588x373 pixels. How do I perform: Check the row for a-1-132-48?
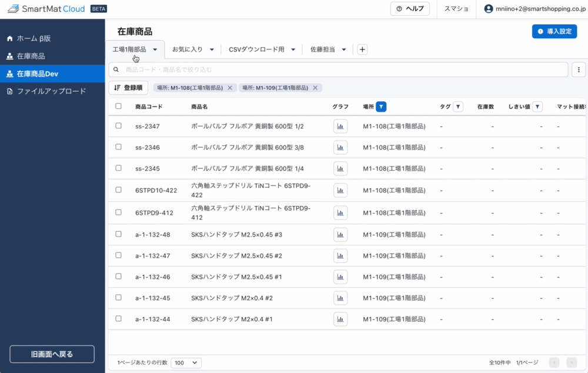click(x=119, y=234)
